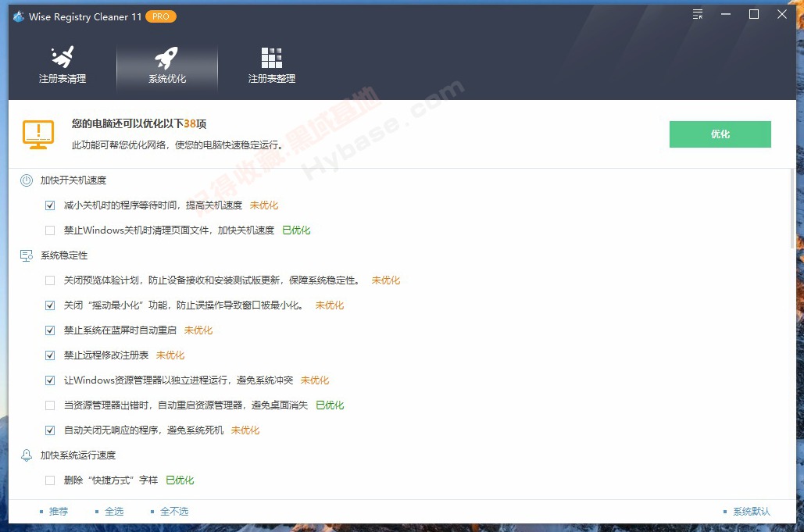804x532 pixels.
Task: Uncheck 禁止远程修改注册表
Action: pos(49,355)
